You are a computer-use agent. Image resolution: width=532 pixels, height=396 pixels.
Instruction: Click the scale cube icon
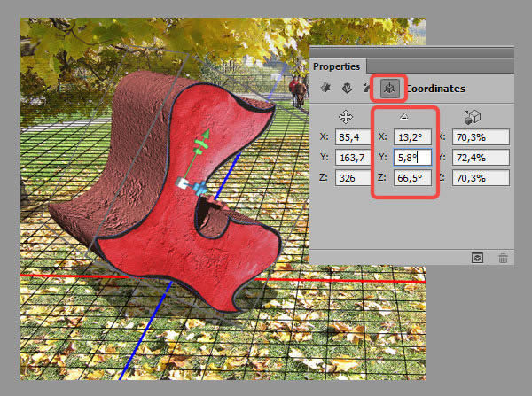coord(473,116)
